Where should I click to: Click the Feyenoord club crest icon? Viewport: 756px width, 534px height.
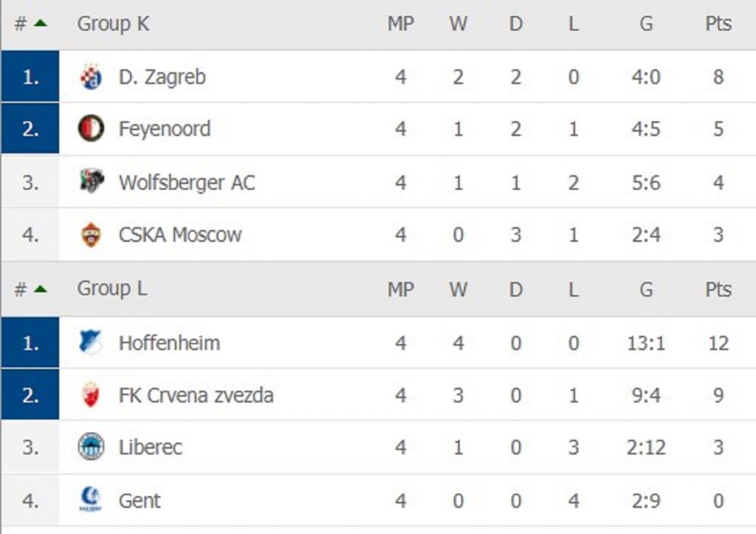pyautogui.click(x=91, y=129)
